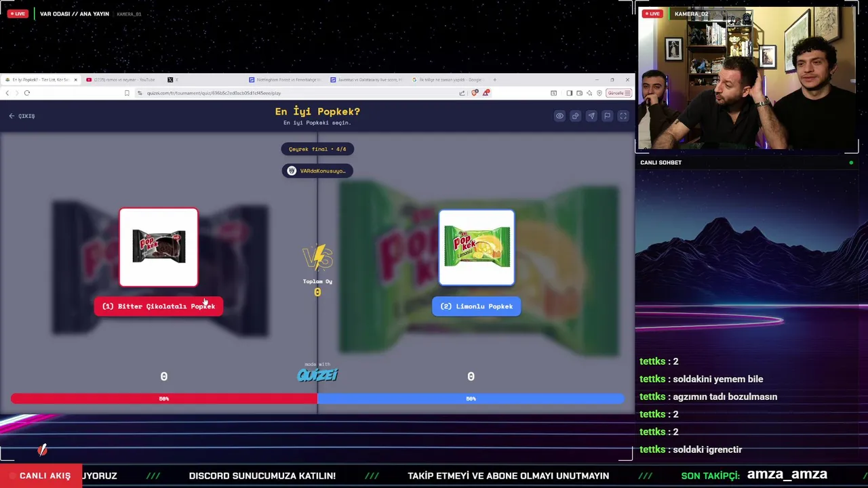868x488 pixels.
Task: Click the share icon in address bar
Action: (x=462, y=93)
